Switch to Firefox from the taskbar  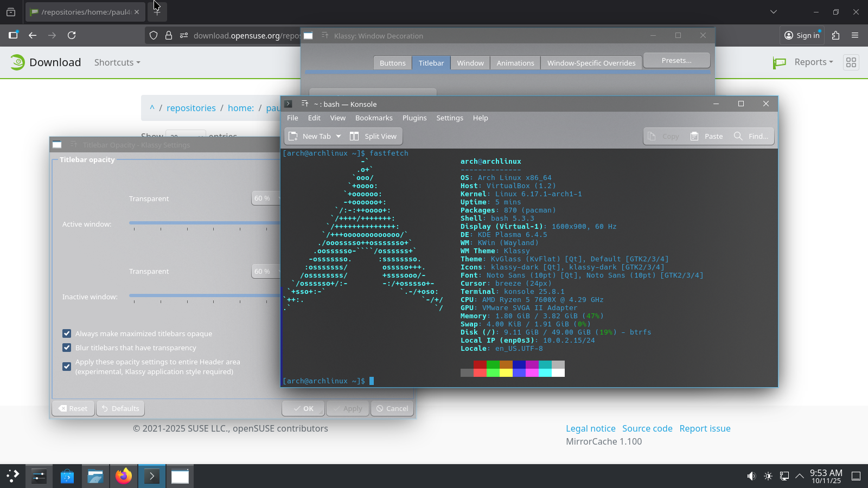tap(124, 476)
